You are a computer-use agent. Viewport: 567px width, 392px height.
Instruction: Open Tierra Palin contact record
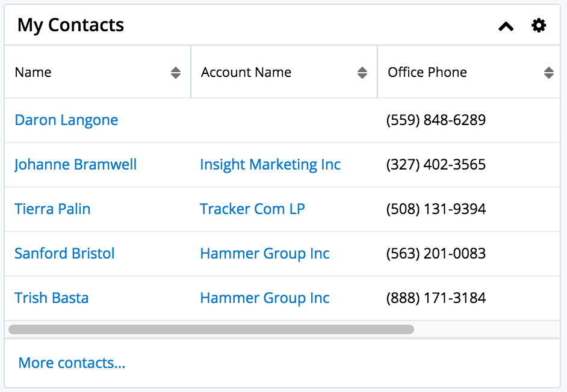coord(52,209)
